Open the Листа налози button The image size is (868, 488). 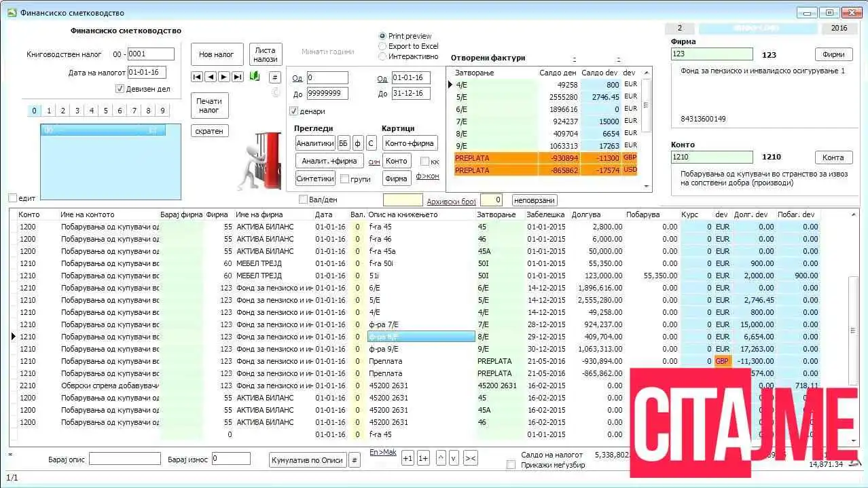click(266, 54)
